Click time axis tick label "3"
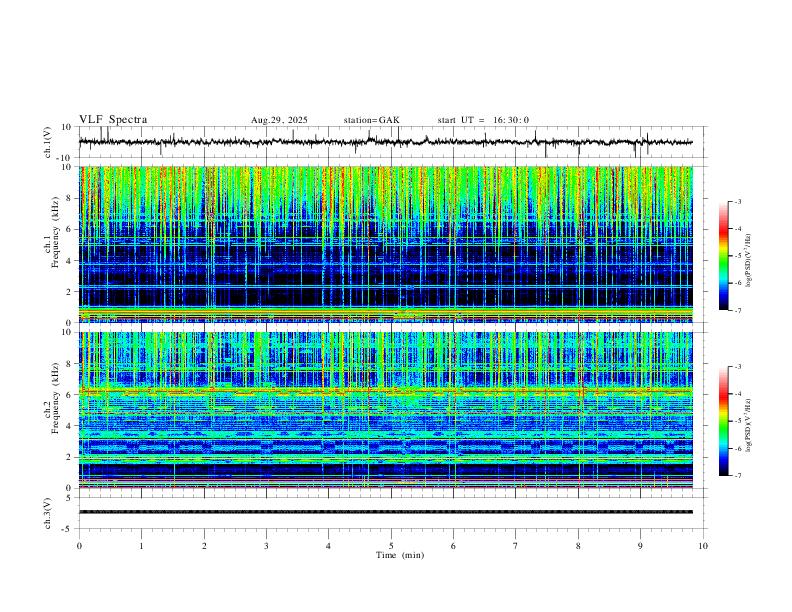Image resolution: width=792 pixels, height=612 pixels. (266, 546)
